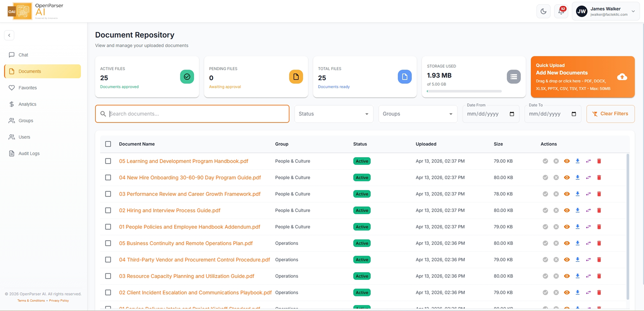Open the James Walker account dropdown
This screenshot has height=311, width=644.
pos(606,11)
